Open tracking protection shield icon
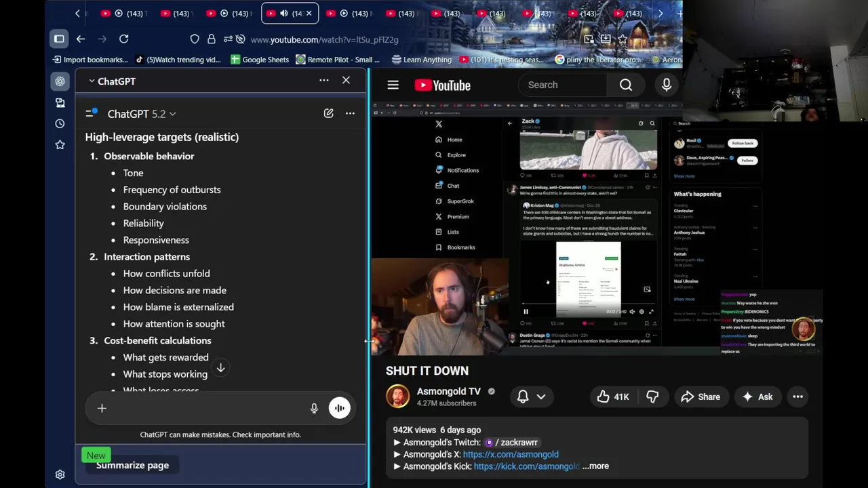Screen dimensions: 868x488 click(195, 39)
